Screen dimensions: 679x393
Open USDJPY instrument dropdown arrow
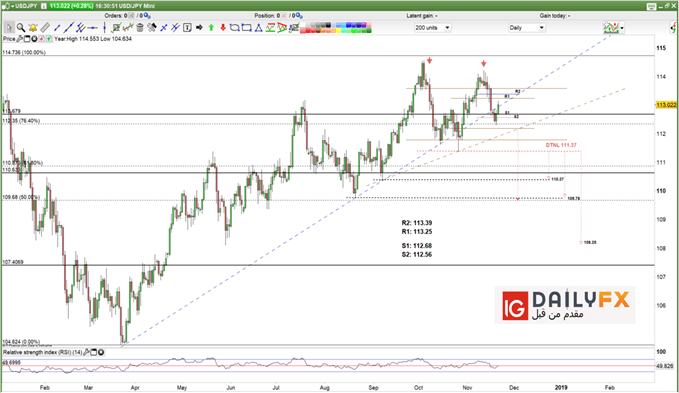[x=12, y=6]
